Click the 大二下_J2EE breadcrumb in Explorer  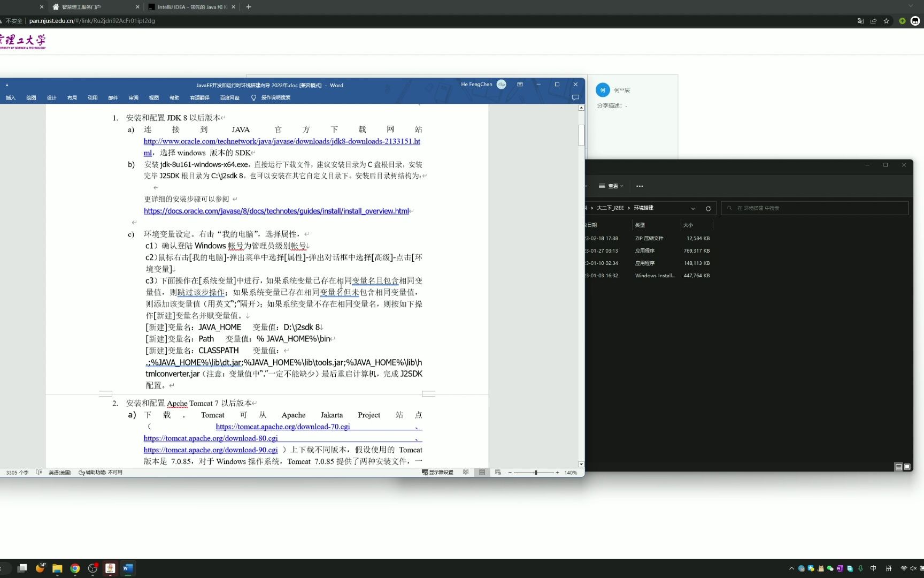click(x=610, y=208)
